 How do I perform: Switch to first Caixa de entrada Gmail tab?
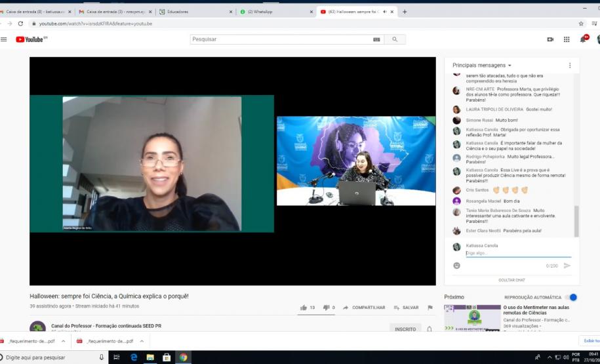click(35, 12)
